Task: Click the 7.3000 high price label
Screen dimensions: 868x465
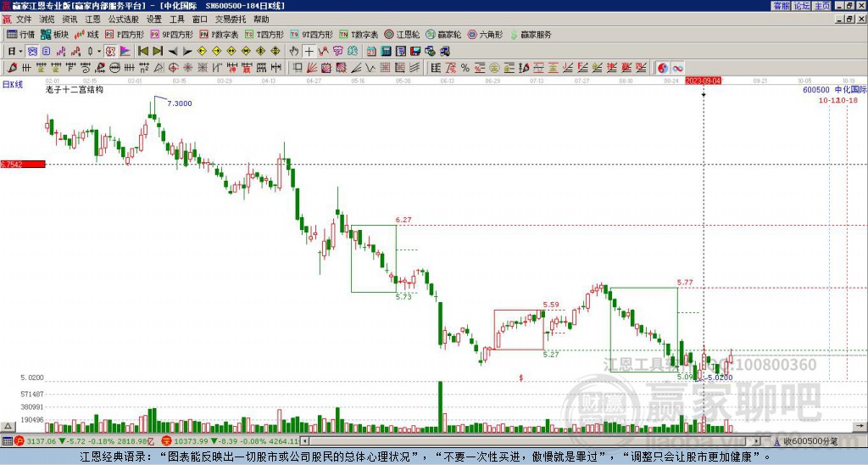Action: pos(180,104)
